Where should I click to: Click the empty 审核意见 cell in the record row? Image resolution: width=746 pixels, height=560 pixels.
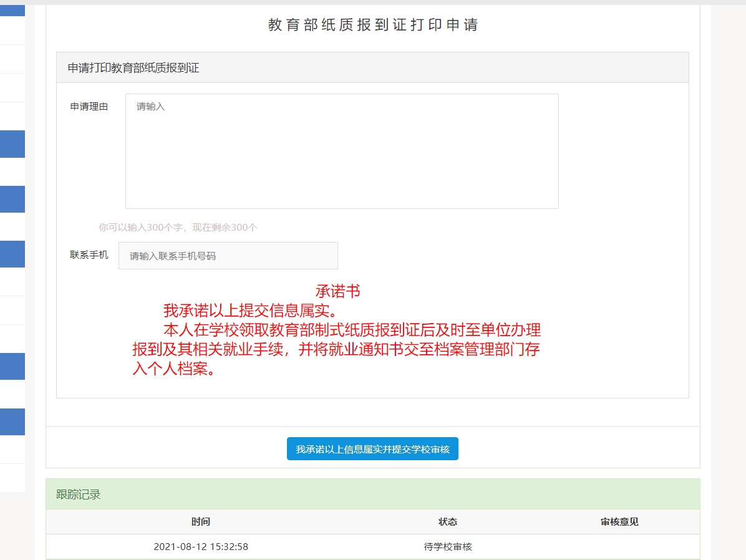click(x=619, y=547)
